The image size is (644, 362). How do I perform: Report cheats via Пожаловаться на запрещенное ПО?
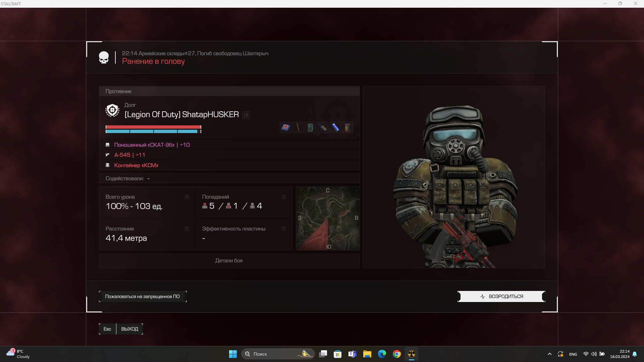(143, 297)
